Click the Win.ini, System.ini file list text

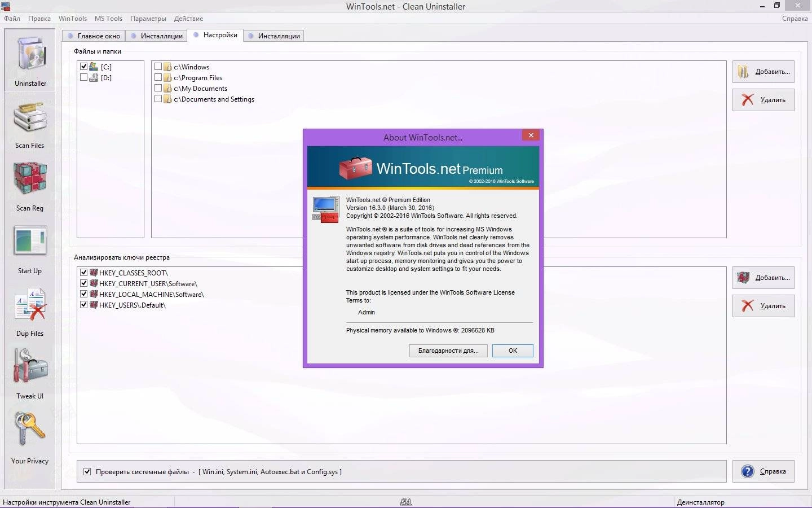(270, 472)
